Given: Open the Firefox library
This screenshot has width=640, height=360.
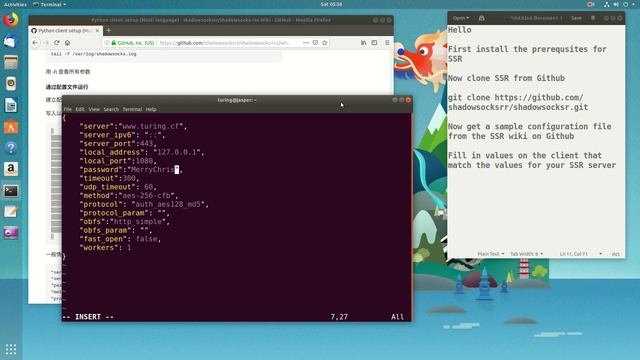Looking at the screenshot, I should point(363,42).
